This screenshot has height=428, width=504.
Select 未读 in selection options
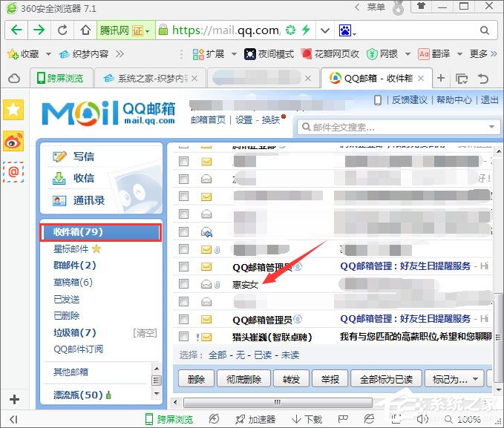tap(290, 355)
